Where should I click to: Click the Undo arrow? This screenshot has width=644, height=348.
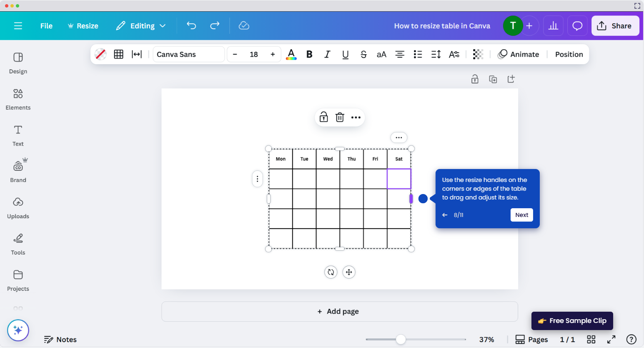click(x=191, y=25)
